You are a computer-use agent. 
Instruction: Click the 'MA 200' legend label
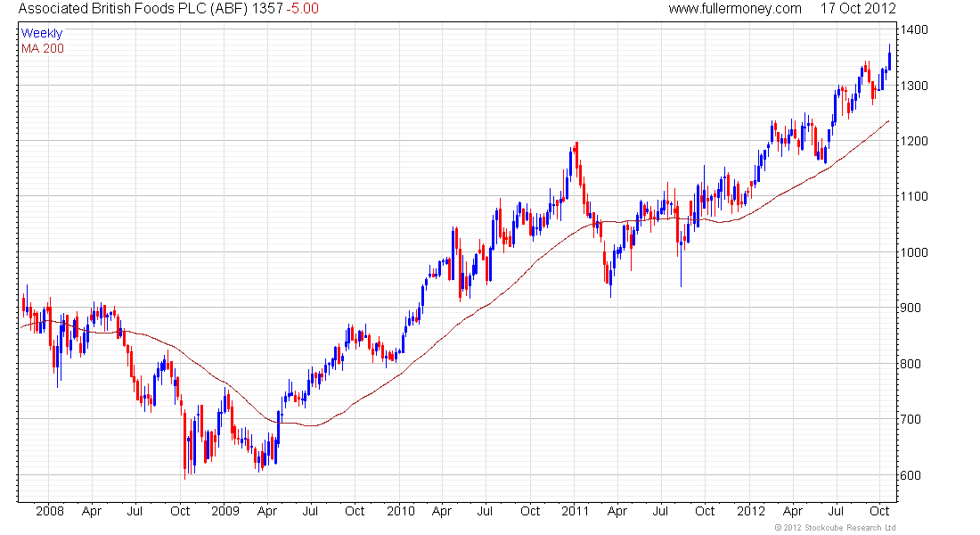click(x=43, y=48)
